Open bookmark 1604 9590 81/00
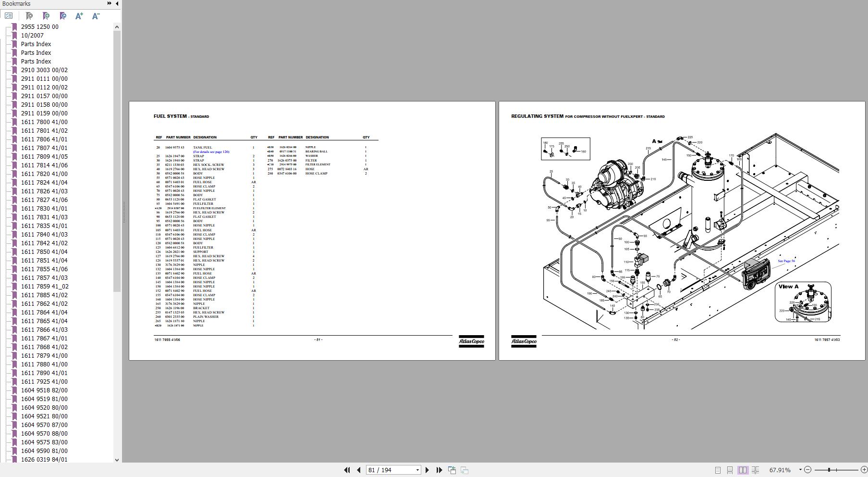This screenshot has height=477, width=868. coord(44,451)
